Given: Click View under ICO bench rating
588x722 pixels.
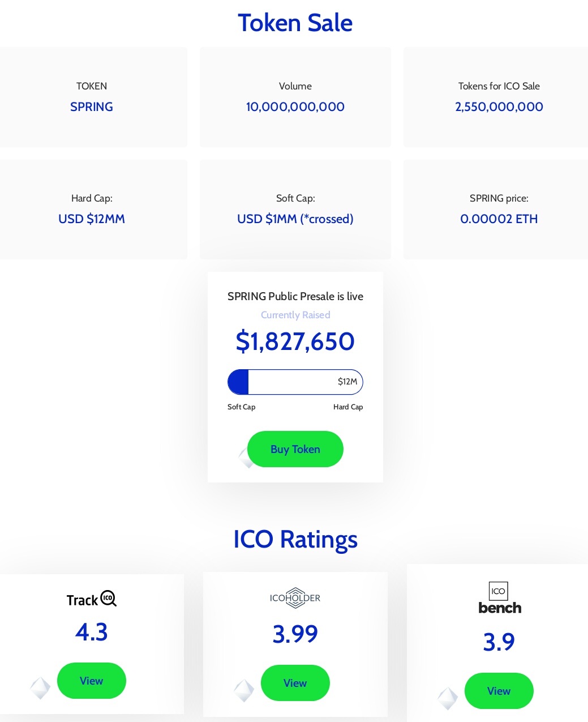Looking at the screenshot, I should [499, 691].
